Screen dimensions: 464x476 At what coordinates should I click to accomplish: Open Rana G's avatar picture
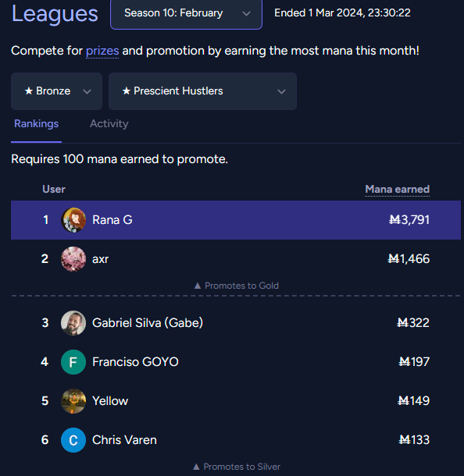pyautogui.click(x=73, y=220)
